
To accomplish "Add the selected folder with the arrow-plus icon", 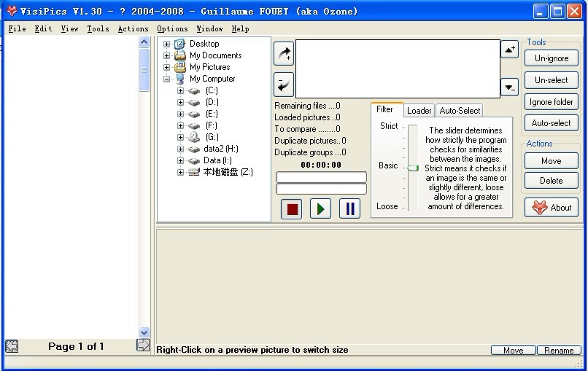I will 284,54.
